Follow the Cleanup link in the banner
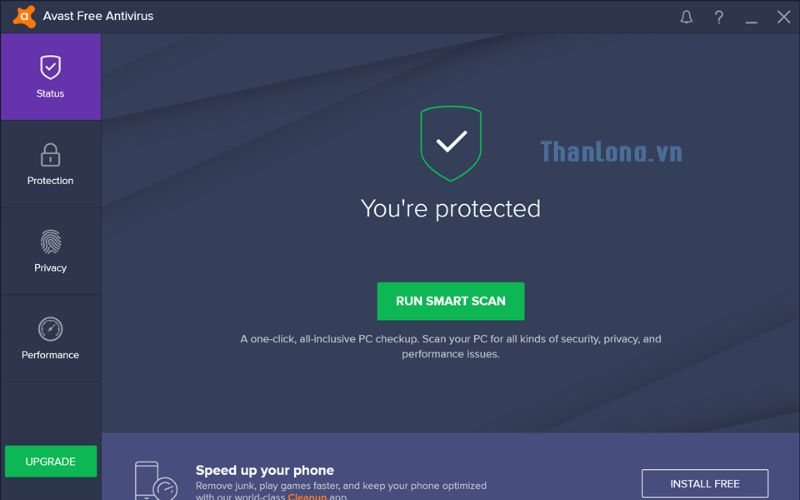Viewport: 800px width, 500px height. 307,496
